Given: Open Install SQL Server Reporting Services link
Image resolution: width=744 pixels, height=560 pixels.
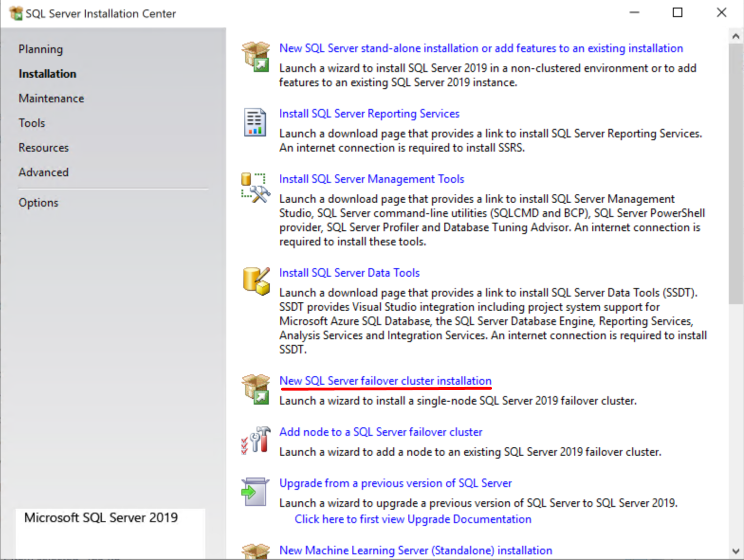Looking at the screenshot, I should (369, 114).
